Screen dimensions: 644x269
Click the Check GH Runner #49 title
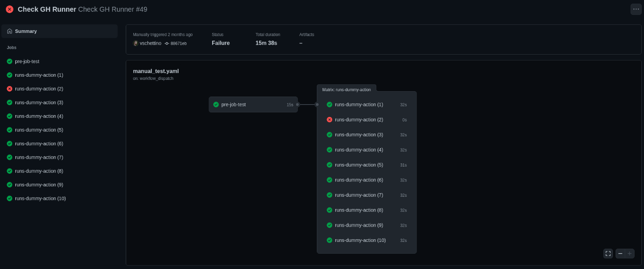[113, 9]
